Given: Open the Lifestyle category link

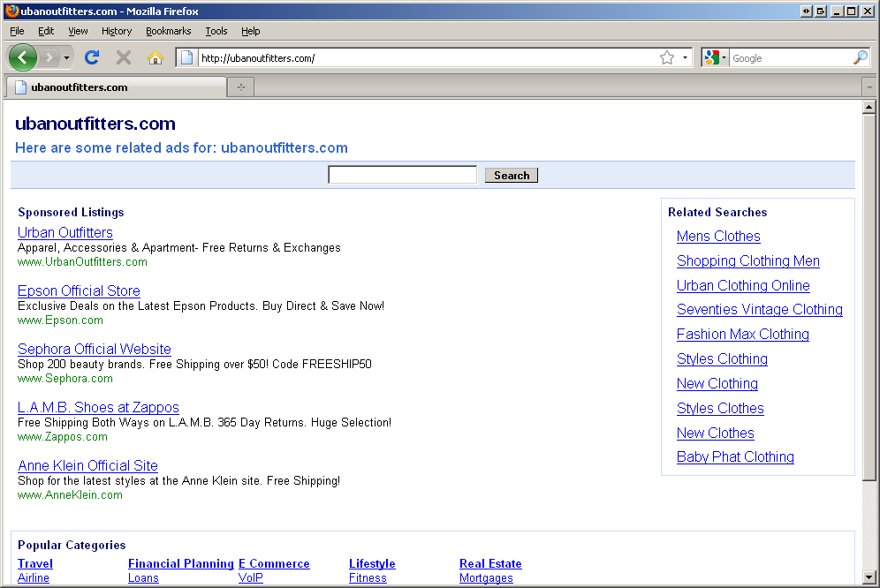Looking at the screenshot, I should (x=372, y=564).
